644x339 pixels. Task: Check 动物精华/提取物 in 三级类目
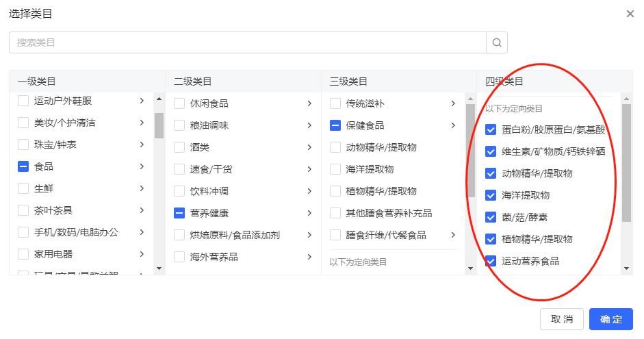335,147
